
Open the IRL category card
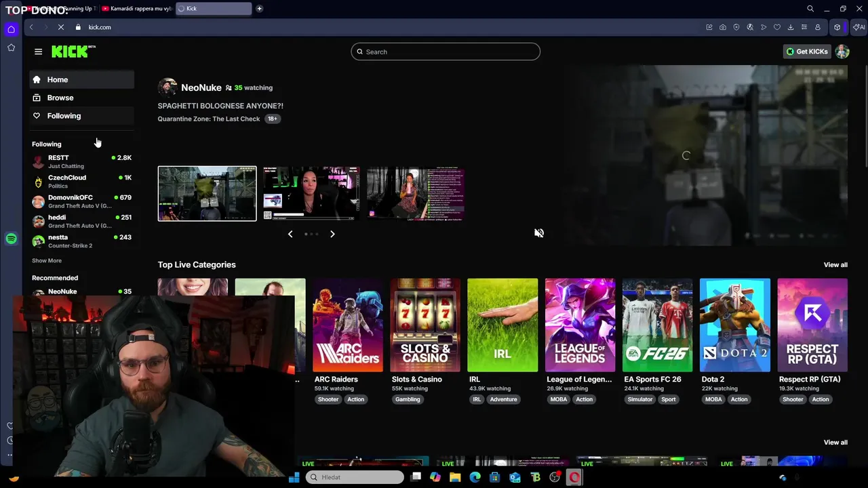pos(502,325)
